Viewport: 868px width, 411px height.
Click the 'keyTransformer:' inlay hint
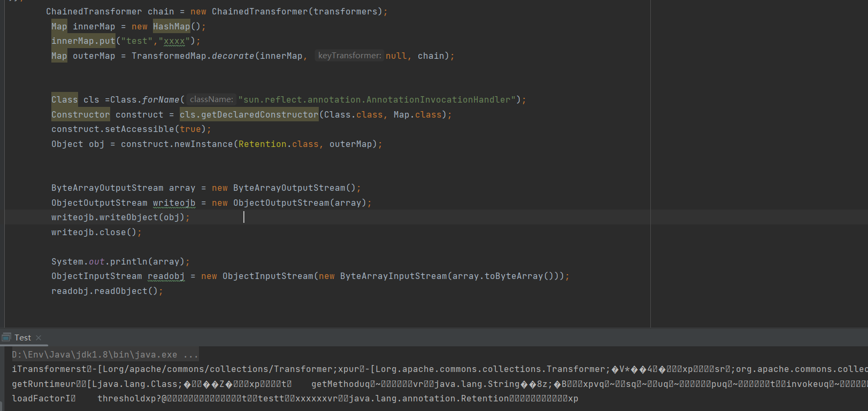tap(349, 56)
